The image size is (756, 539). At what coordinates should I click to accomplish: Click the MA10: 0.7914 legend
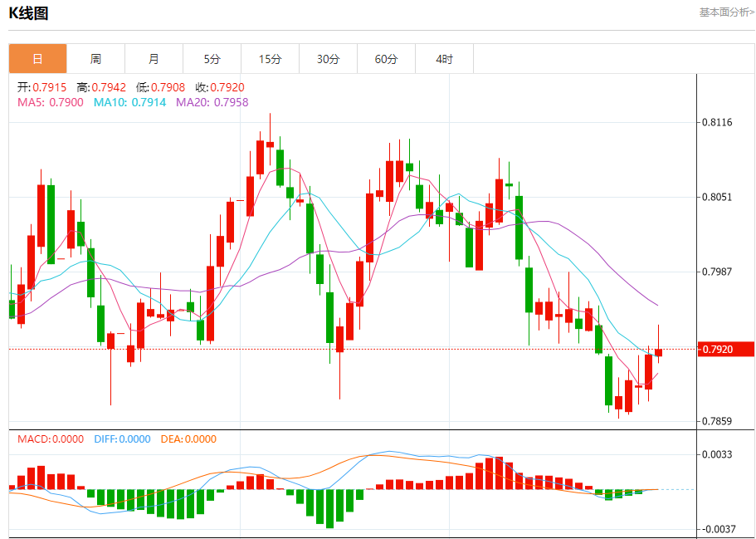point(129,102)
